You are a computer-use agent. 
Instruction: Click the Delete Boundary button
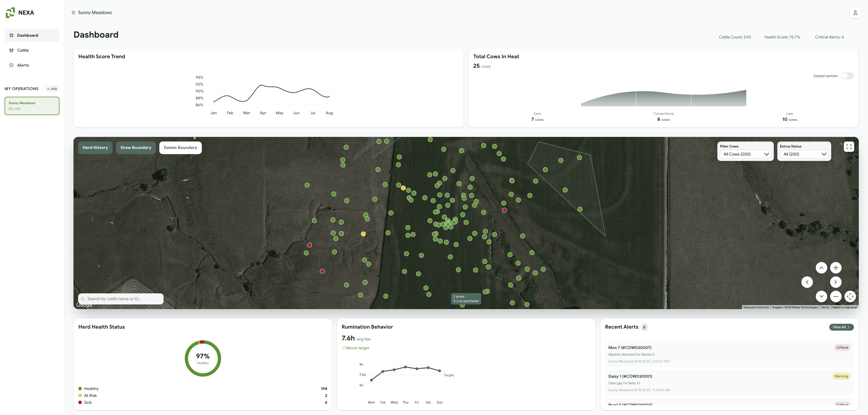(180, 148)
